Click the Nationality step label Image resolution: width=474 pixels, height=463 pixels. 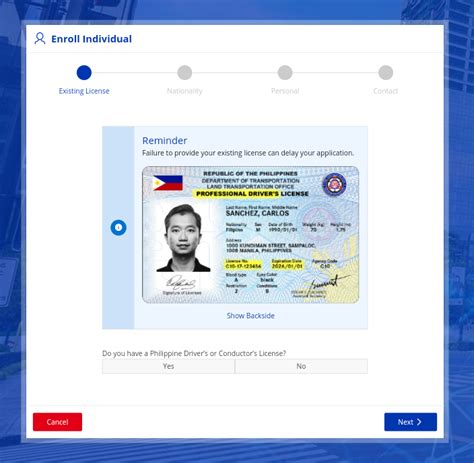185,91
